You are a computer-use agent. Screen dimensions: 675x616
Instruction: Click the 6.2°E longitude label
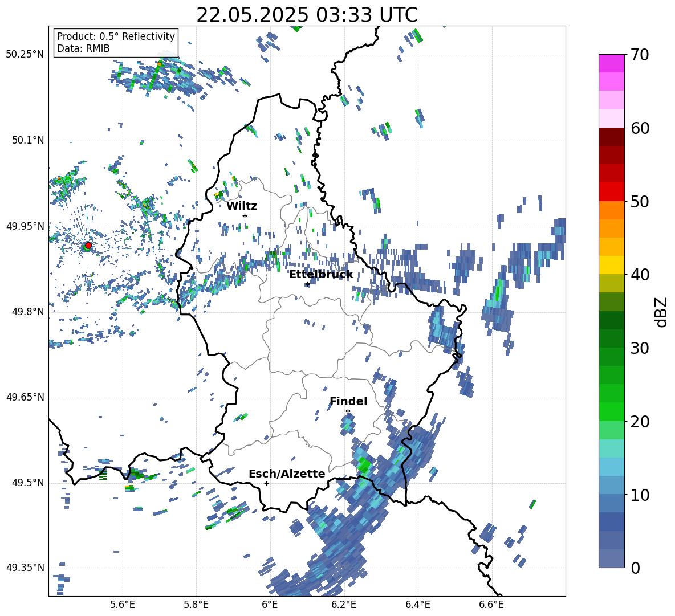[344, 605]
